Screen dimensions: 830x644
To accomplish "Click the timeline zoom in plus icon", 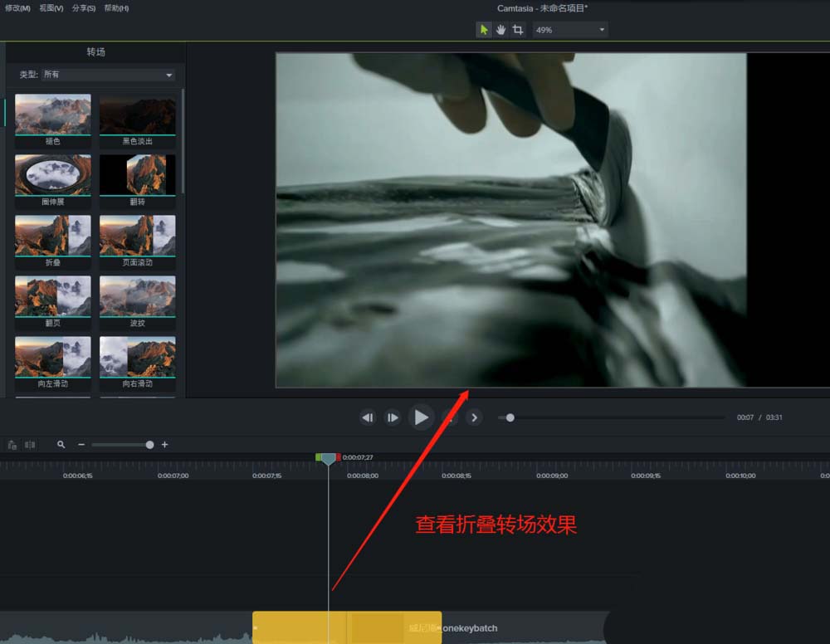I will (x=164, y=445).
